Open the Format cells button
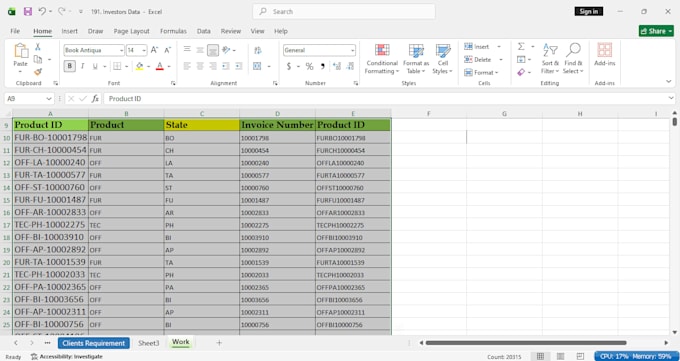Screen dimensions: 680x361 point(481,72)
